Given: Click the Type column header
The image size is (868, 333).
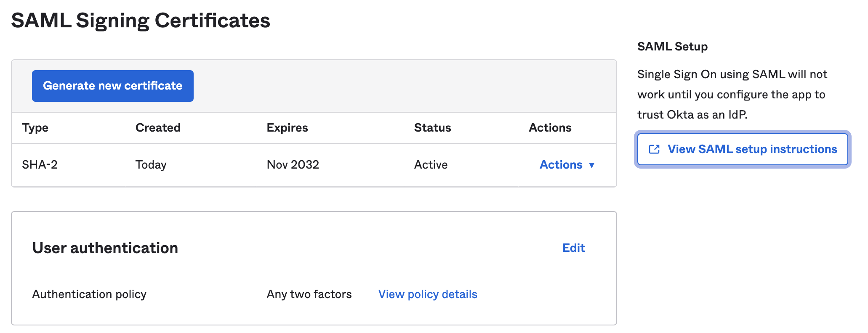Looking at the screenshot, I should (35, 128).
